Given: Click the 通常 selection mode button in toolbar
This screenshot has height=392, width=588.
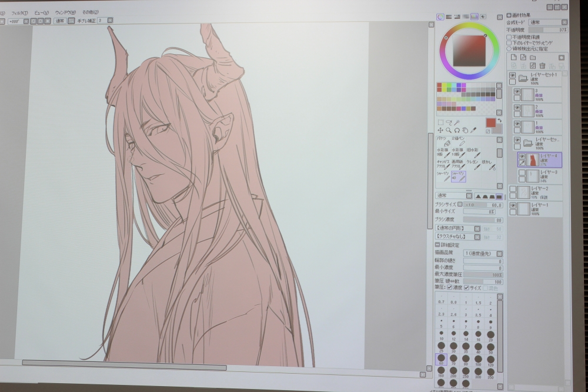Looking at the screenshot, I should click(60, 21).
